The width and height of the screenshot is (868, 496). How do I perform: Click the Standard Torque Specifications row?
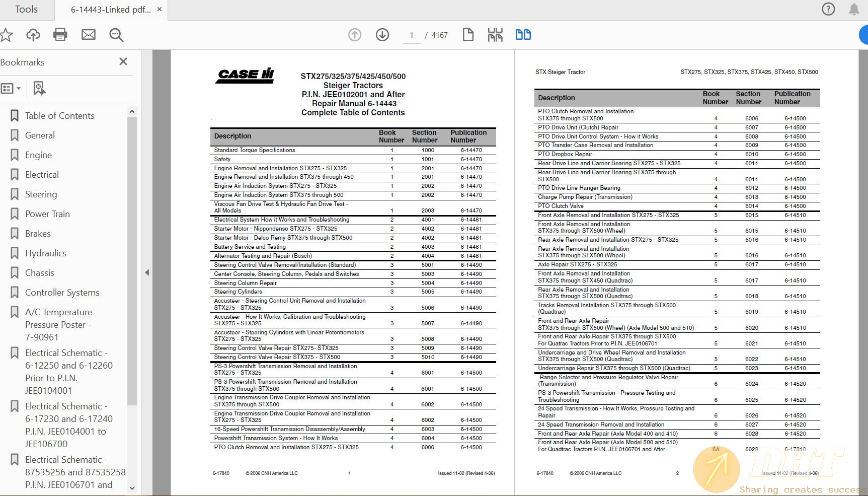(353, 150)
